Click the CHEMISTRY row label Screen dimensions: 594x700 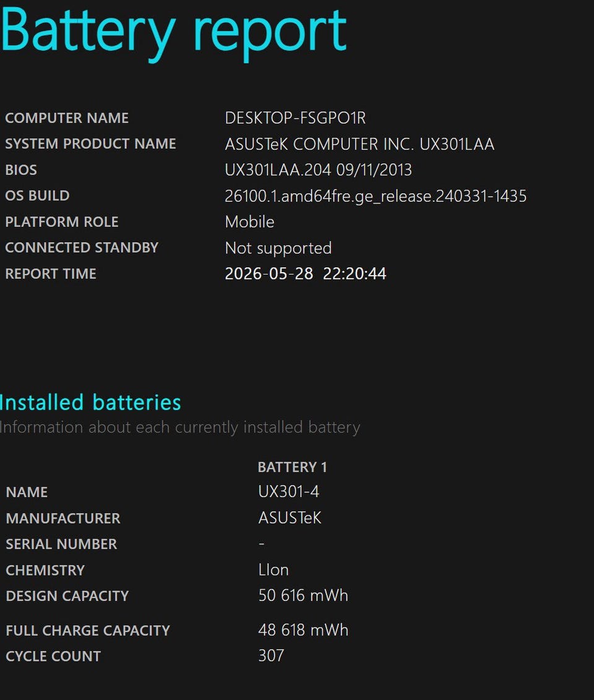pos(45,570)
